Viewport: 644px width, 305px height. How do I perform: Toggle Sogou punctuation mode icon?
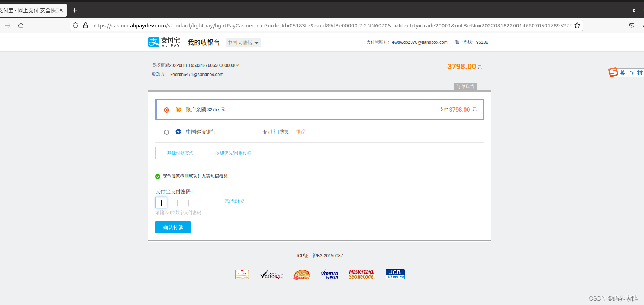[x=631, y=73]
